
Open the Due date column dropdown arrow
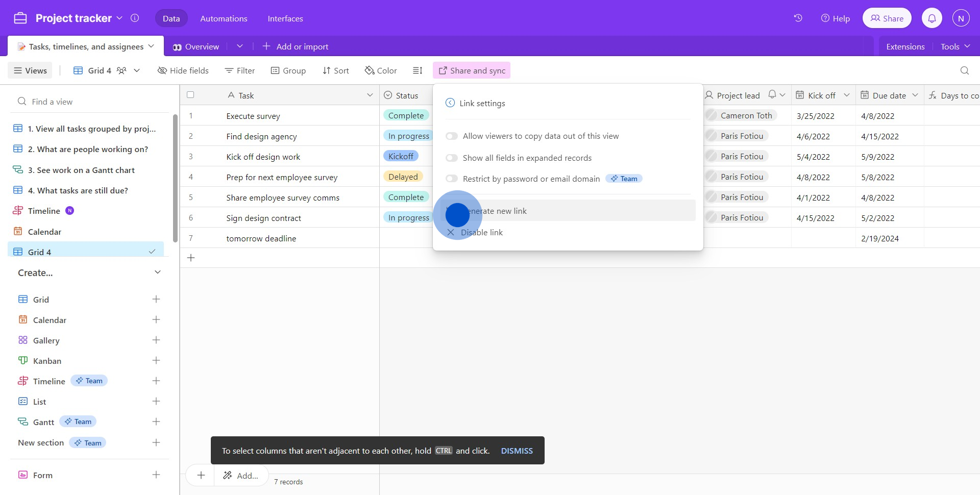pos(915,95)
